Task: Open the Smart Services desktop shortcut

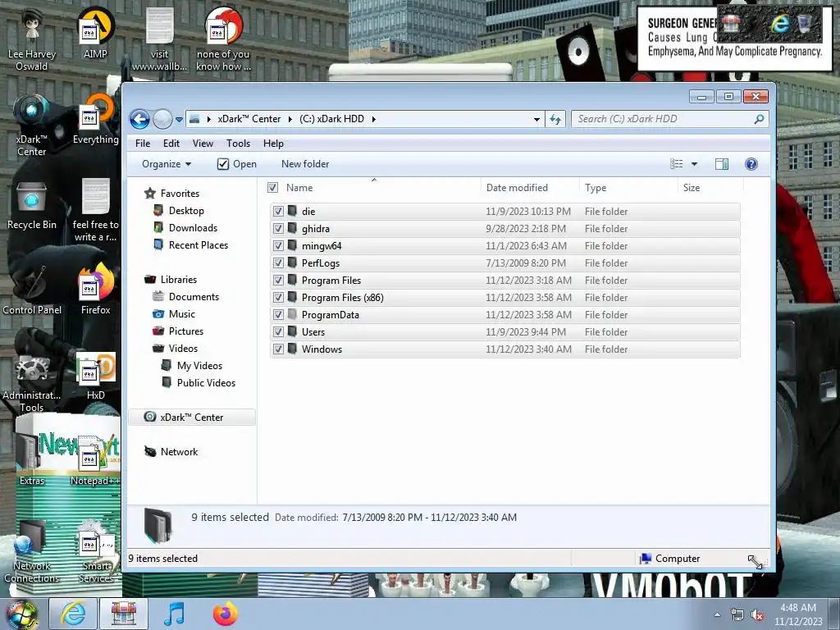Action: point(95,552)
